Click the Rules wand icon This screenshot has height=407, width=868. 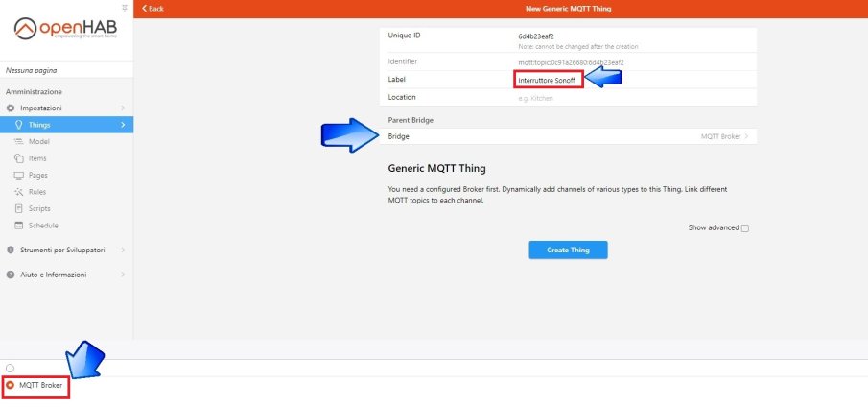click(18, 192)
